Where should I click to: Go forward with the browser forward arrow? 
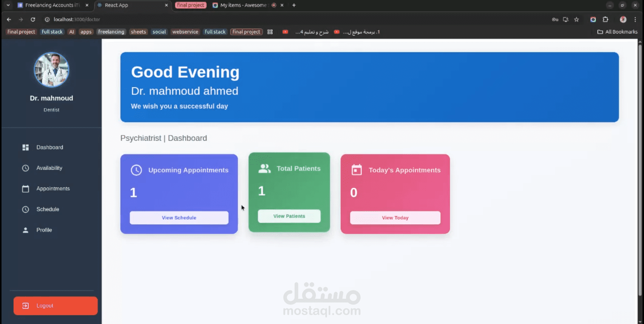[x=21, y=19]
